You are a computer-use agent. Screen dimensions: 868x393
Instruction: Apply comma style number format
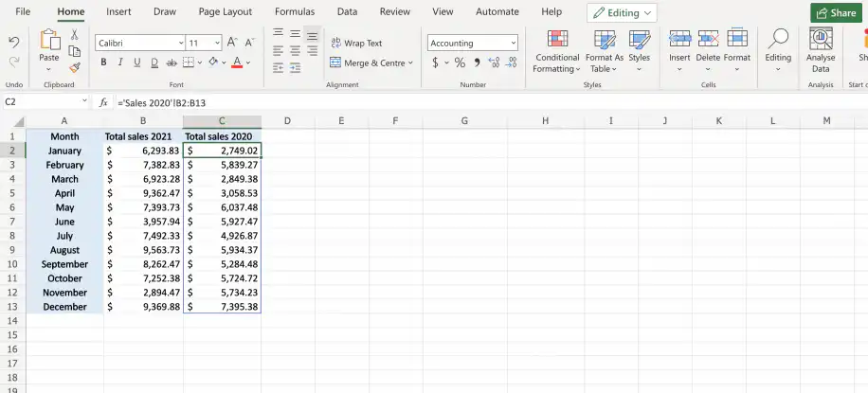click(x=477, y=63)
